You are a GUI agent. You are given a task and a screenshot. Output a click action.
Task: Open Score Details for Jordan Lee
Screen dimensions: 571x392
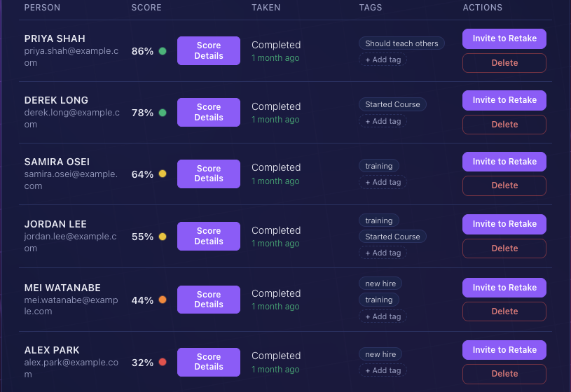[209, 236]
